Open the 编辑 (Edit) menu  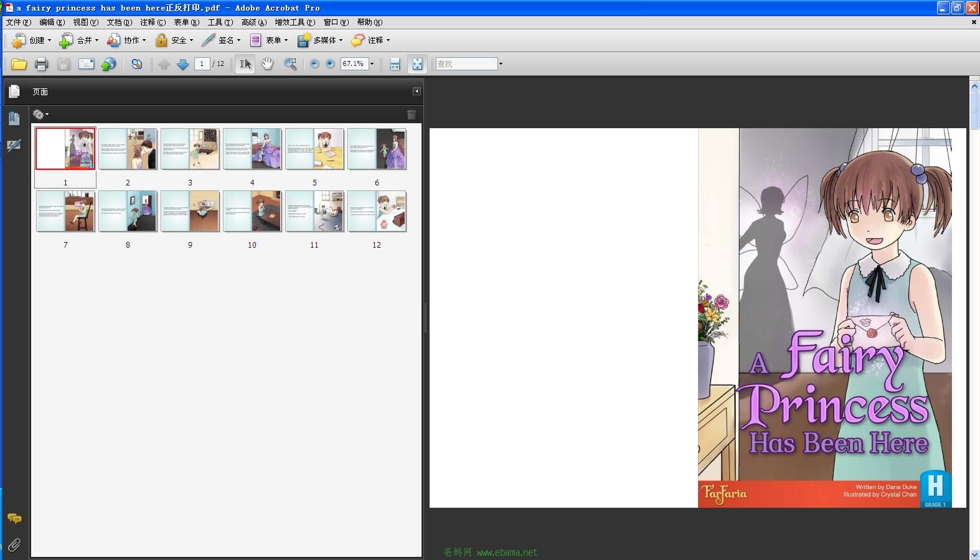pyautogui.click(x=52, y=22)
